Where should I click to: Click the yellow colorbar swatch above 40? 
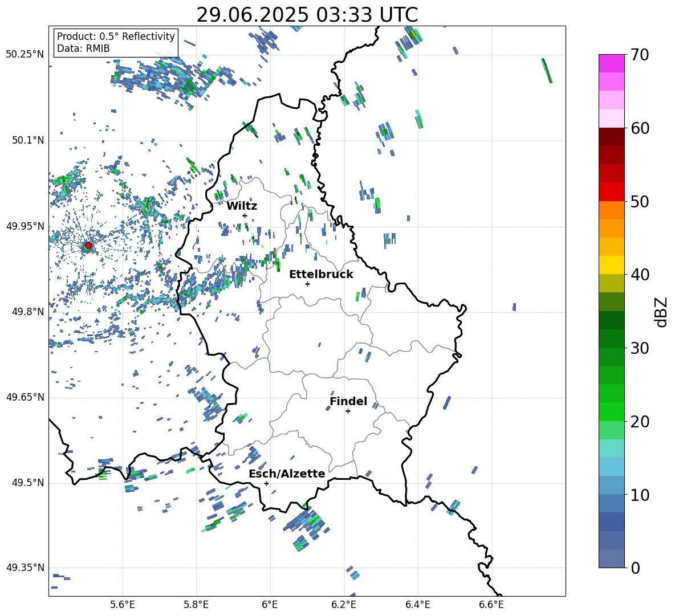(x=611, y=265)
